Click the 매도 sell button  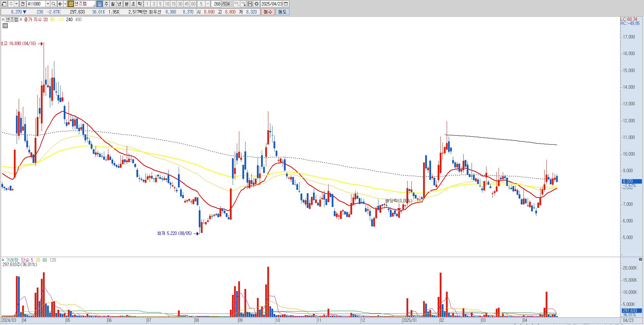(x=283, y=12)
